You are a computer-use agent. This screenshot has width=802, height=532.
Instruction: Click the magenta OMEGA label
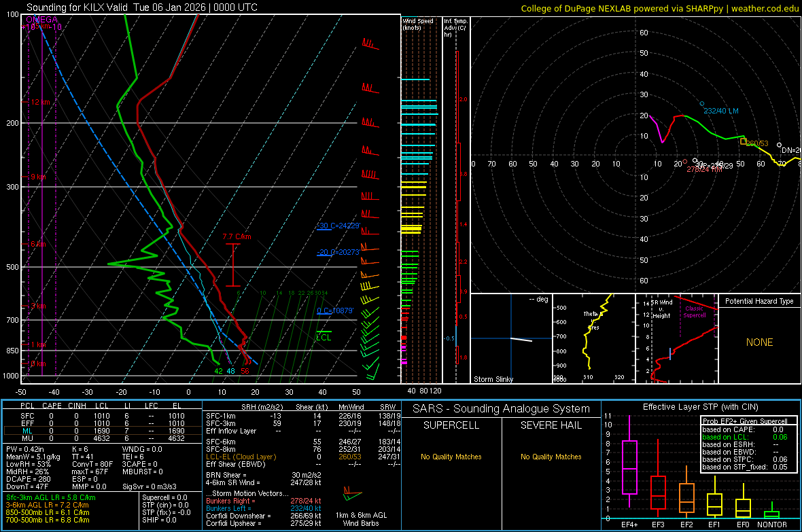pos(41,20)
